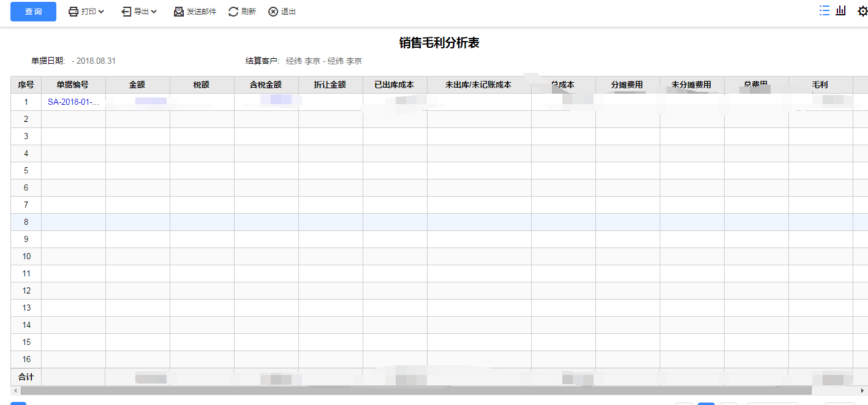
Task: Click the export icon beside 导出
Action: click(x=126, y=12)
